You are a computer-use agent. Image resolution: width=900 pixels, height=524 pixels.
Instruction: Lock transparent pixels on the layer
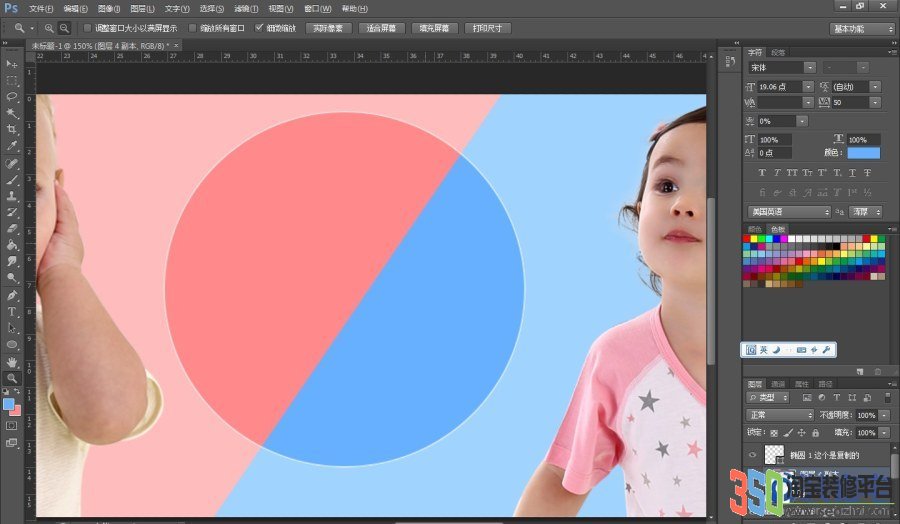pos(774,433)
